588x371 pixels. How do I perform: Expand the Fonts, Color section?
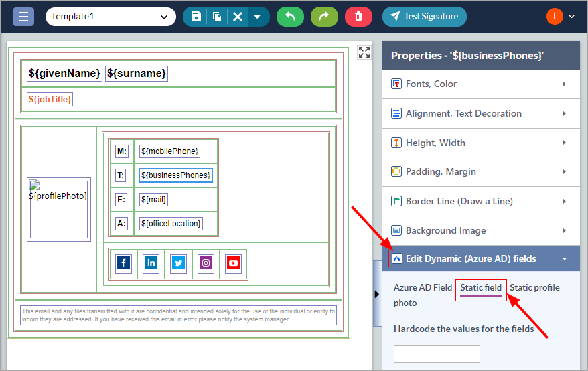click(480, 84)
